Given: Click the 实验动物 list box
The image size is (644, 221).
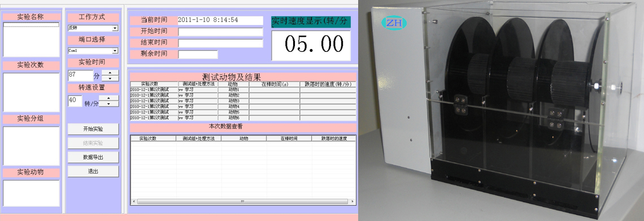Looking at the screenshot, I should point(32,193).
